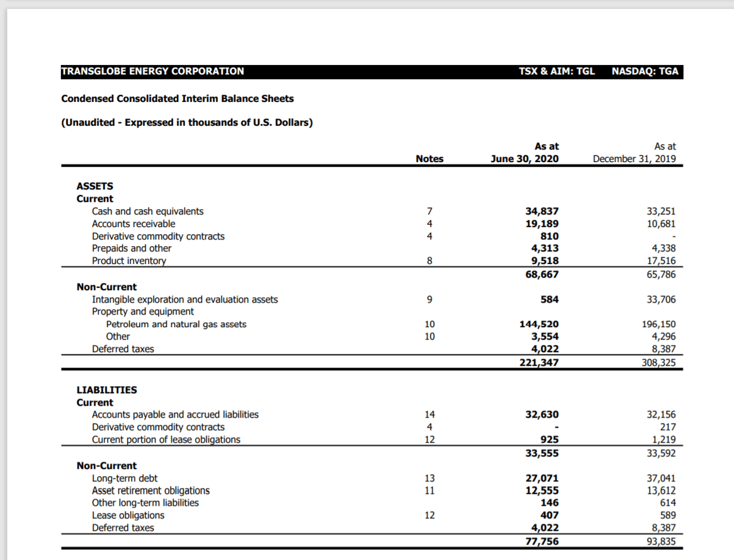This screenshot has width=734, height=560.
Task: Click the December 31, 2019 column header
Action: (634, 158)
